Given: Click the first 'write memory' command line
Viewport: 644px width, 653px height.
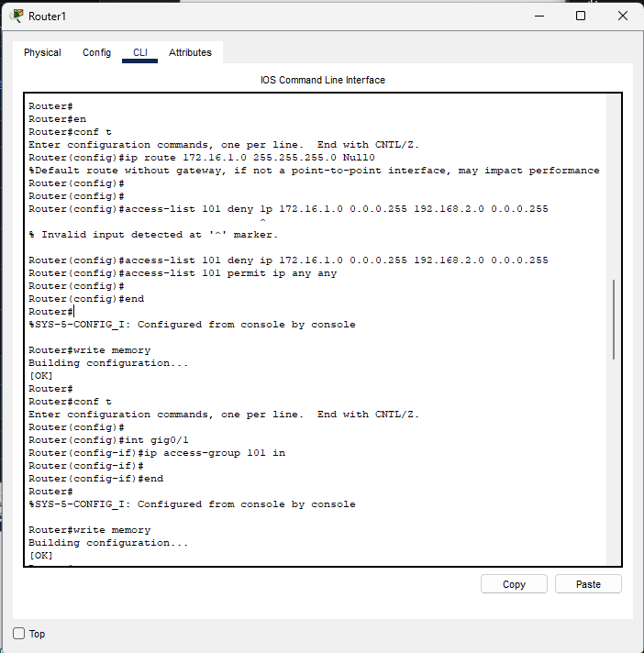Looking at the screenshot, I should 90,350.
